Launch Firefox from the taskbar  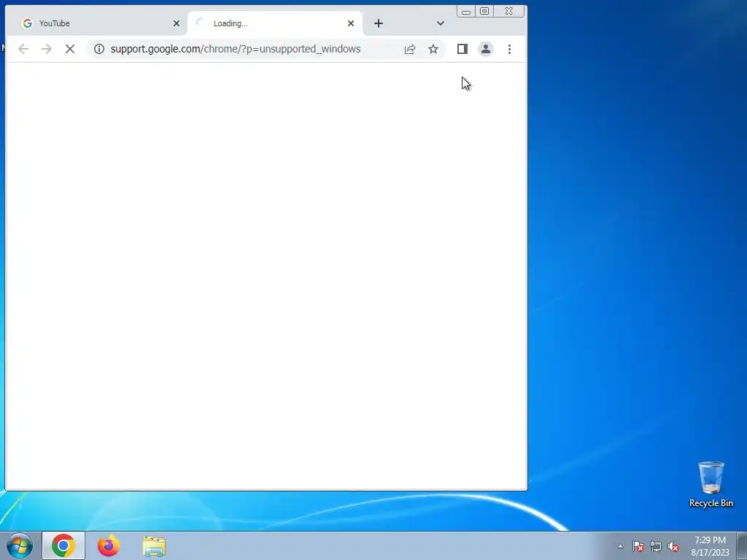click(x=109, y=545)
